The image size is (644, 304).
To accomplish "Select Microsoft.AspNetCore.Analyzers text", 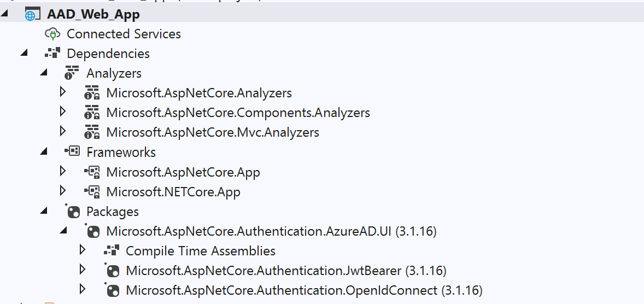I will pos(199,93).
